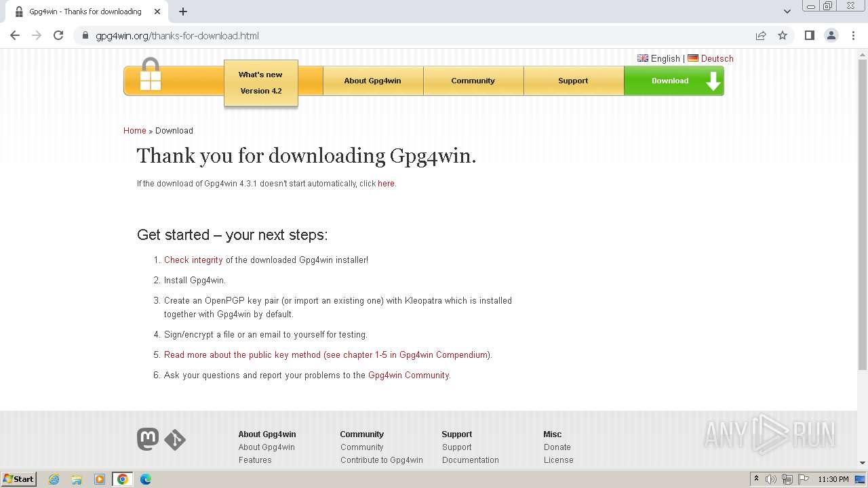This screenshot has height=488, width=868.
Task: Click the German flag icon
Action: click(693, 58)
